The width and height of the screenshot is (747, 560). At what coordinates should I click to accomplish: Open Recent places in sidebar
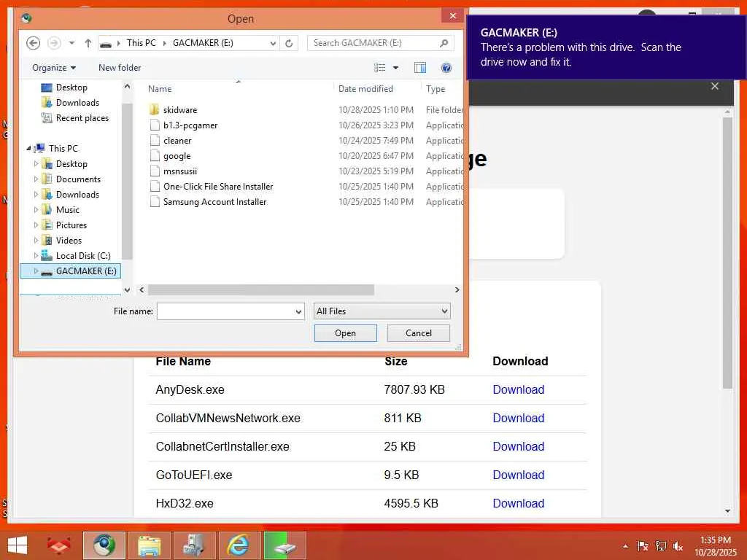pos(82,117)
